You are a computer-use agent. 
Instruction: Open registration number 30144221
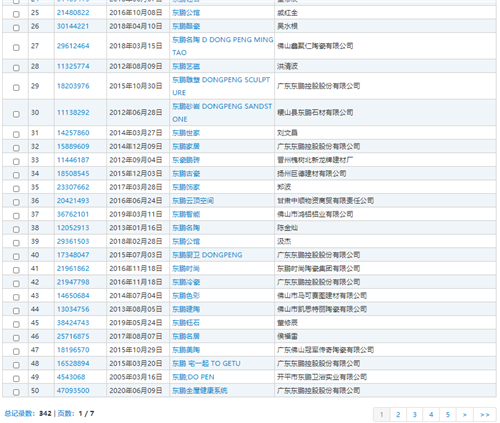click(x=73, y=26)
